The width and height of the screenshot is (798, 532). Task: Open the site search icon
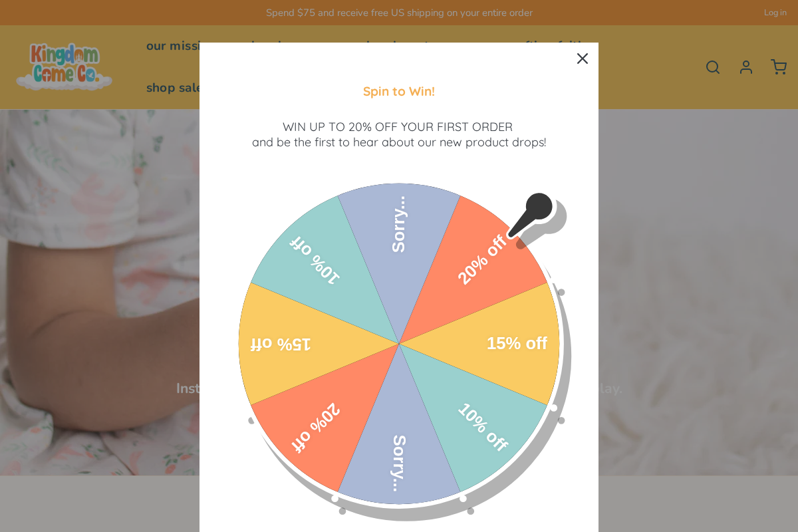click(x=713, y=67)
